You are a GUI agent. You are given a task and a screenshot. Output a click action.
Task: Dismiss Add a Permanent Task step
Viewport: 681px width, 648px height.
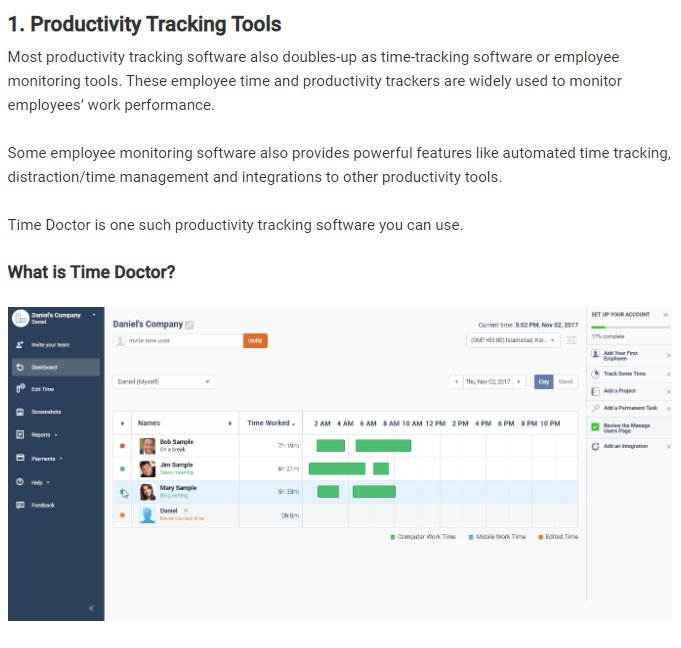coord(668,409)
